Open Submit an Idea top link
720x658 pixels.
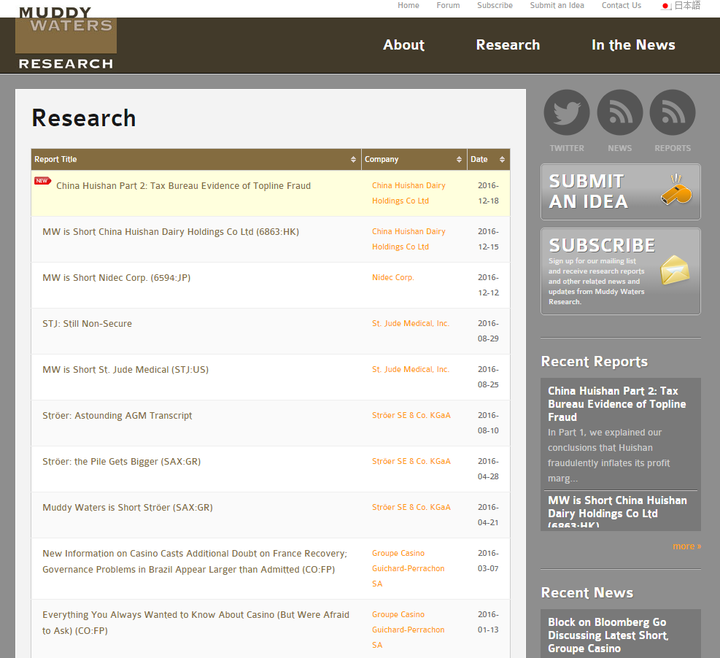(x=557, y=5)
